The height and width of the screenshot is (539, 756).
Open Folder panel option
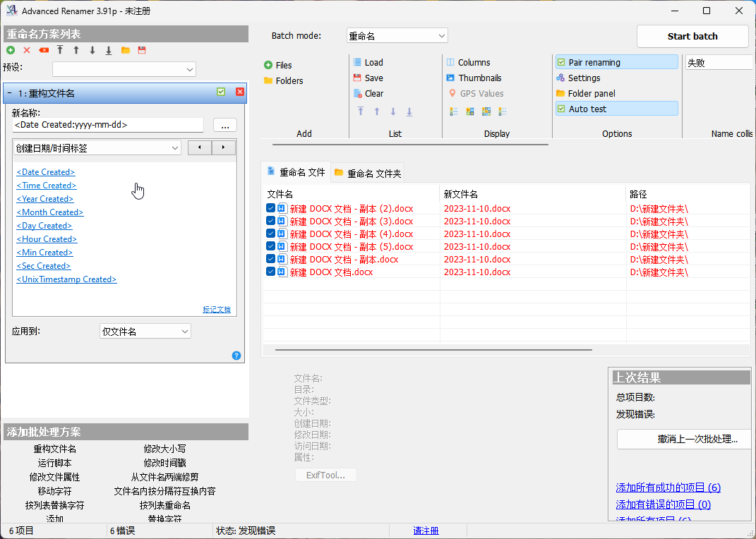tap(586, 93)
